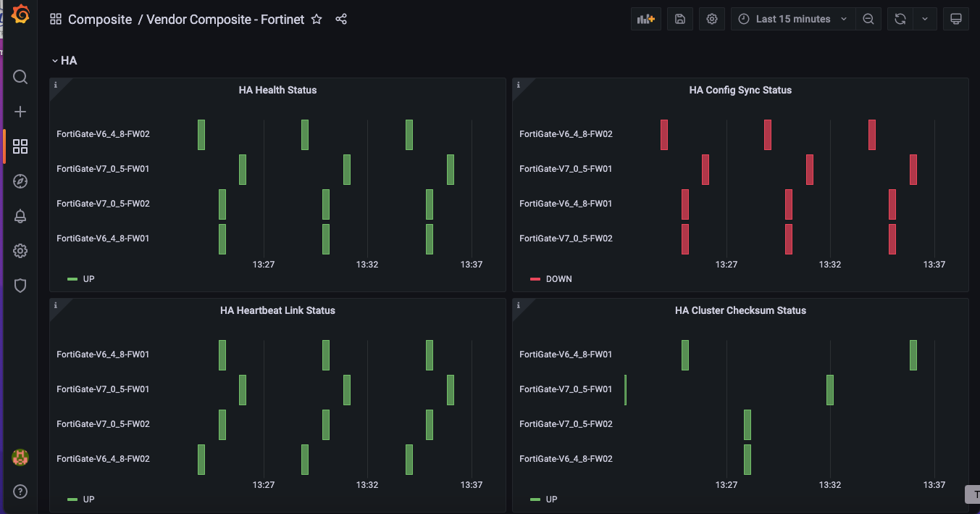
Task: Open dashboard settings gear in toolbar
Action: coord(712,20)
